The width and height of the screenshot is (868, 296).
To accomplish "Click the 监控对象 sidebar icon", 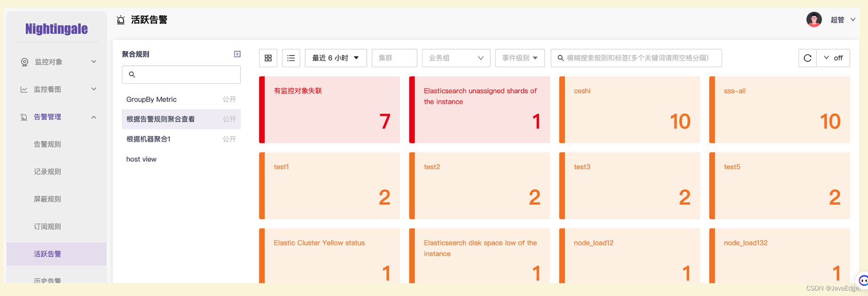I will click(x=25, y=62).
